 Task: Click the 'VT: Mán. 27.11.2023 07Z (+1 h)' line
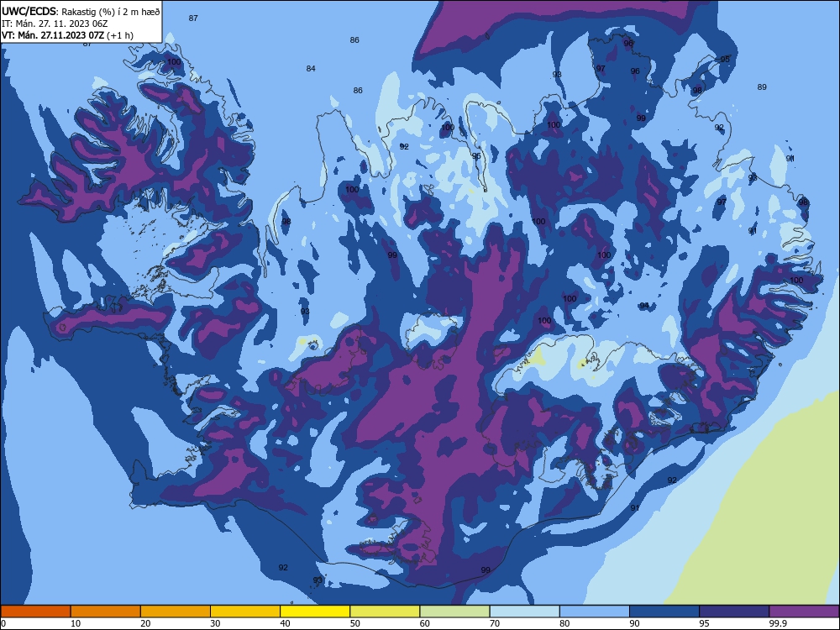67,35
